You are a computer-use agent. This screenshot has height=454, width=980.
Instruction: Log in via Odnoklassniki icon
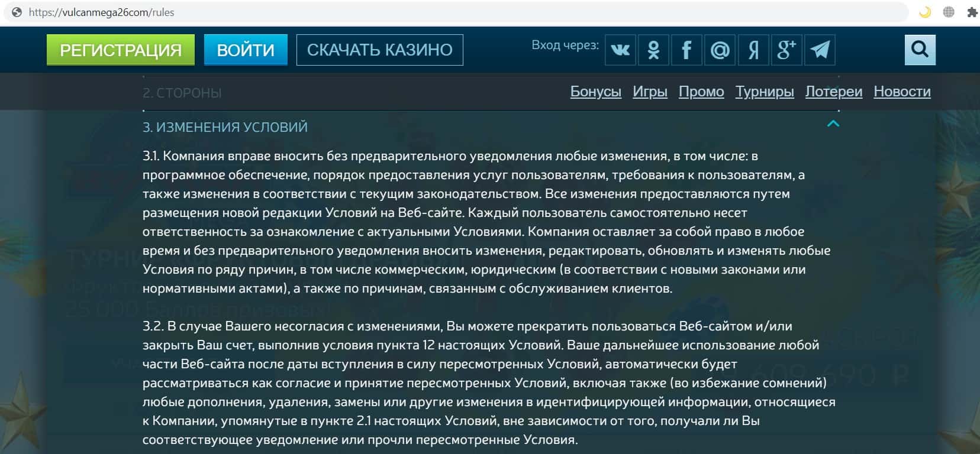click(653, 50)
